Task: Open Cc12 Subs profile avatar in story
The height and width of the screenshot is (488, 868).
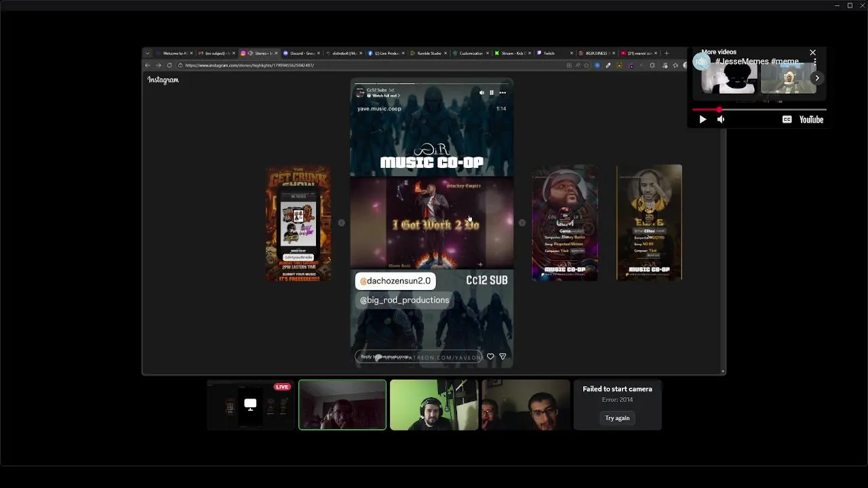Action: (x=359, y=92)
